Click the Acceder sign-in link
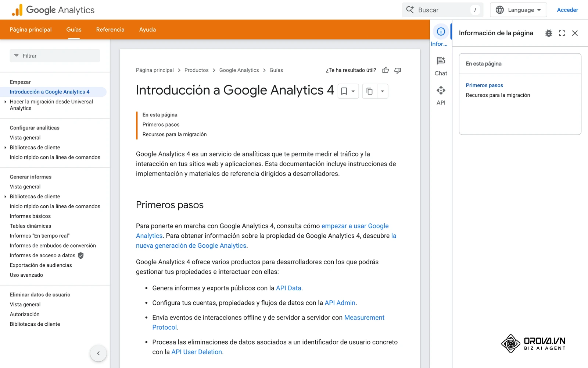The image size is (588, 368). tap(567, 10)
